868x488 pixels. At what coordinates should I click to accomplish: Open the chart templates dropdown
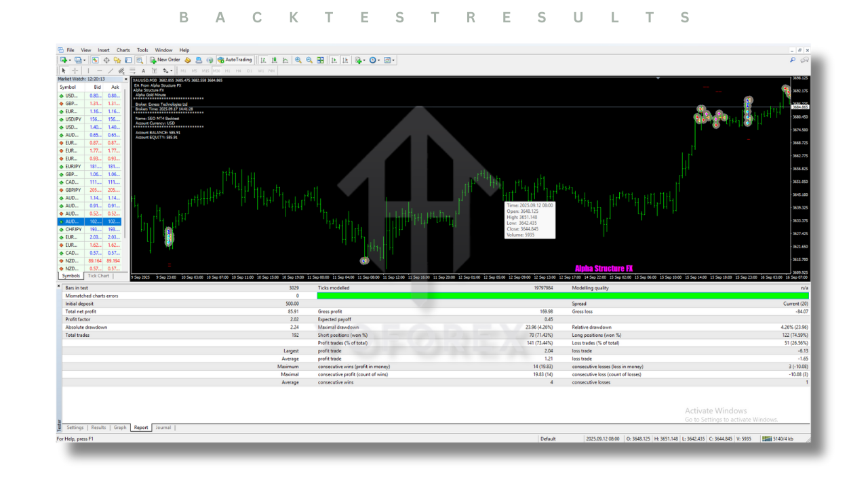point(393,60)
